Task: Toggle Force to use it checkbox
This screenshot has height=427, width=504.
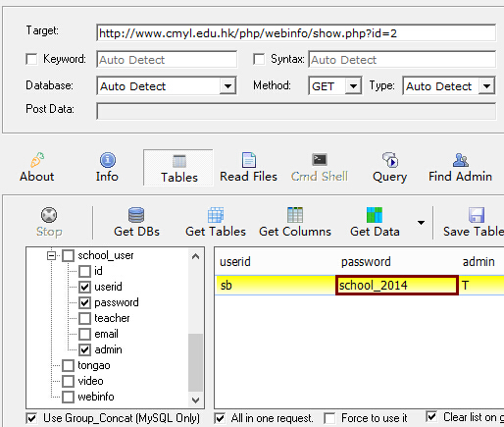Action: tap(329, 418)
